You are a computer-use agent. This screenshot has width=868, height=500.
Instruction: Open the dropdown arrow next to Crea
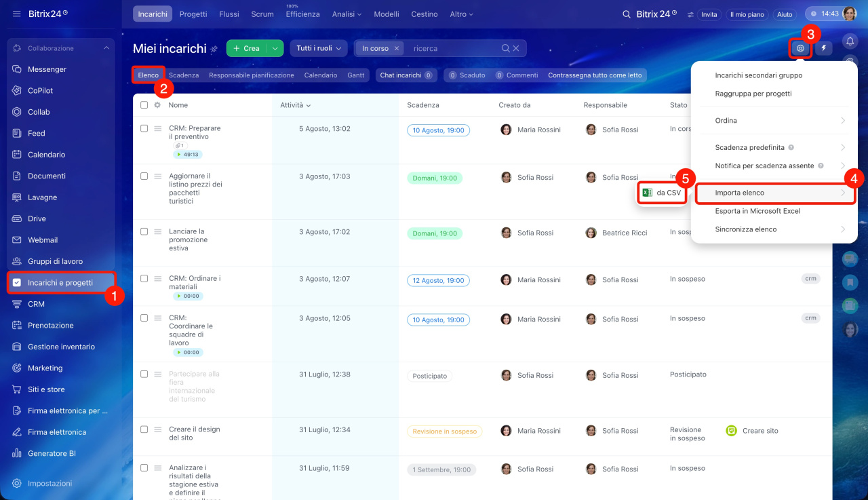[275, 48]
